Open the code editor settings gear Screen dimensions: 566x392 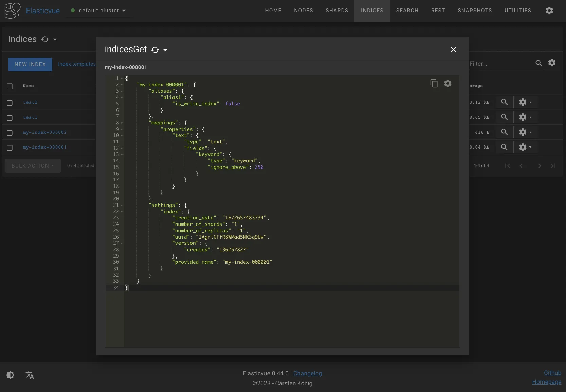click(448, 83)
